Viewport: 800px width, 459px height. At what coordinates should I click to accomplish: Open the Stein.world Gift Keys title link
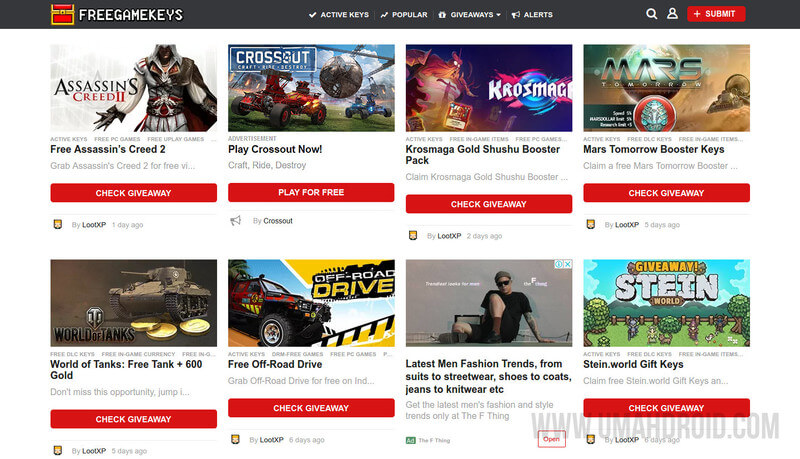633,364
